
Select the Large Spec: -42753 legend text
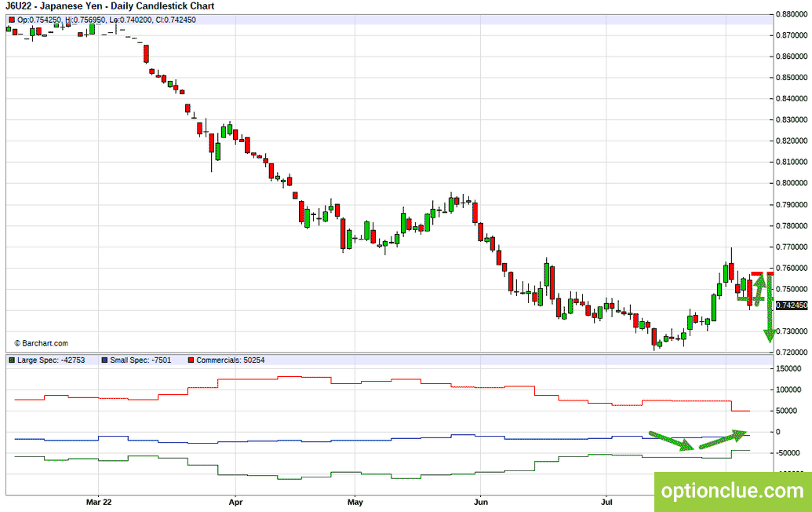coord(51,360)
